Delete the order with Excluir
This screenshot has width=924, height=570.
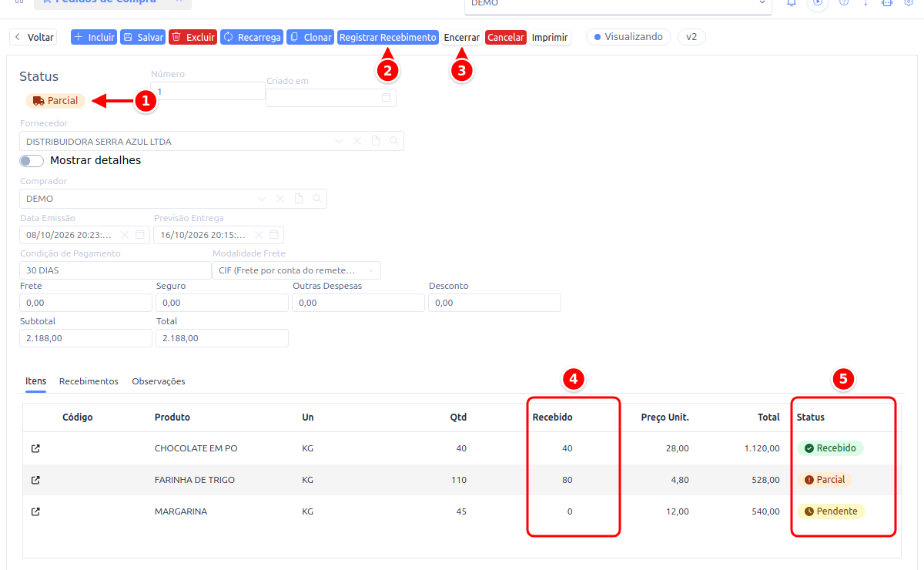coord(192,37)
